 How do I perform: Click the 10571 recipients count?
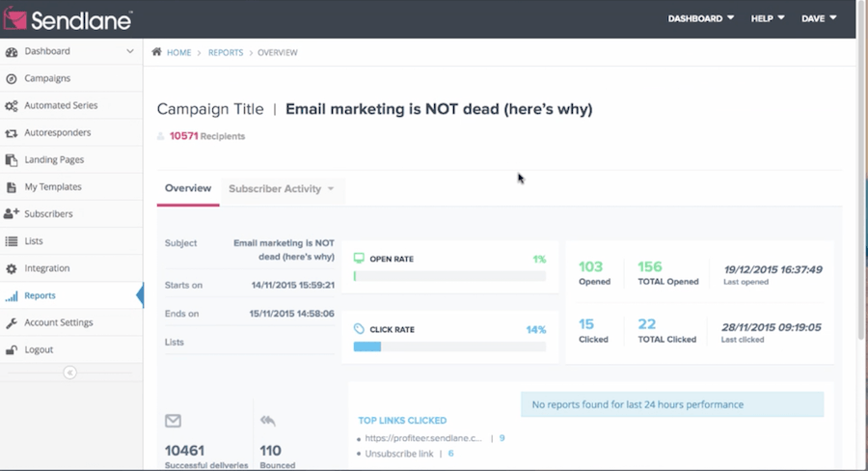(x=184, y=136)
